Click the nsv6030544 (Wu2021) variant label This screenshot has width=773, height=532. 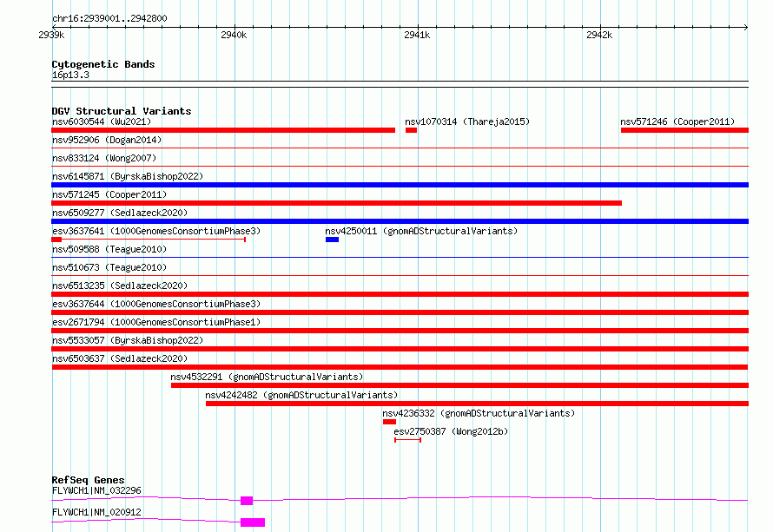tap(102, 122)
